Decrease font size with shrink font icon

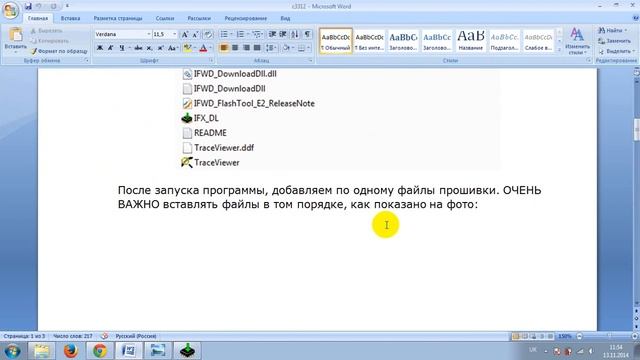196,34
